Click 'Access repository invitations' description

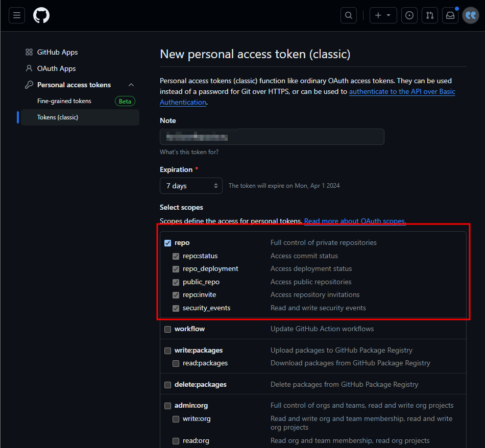point(315,294)
